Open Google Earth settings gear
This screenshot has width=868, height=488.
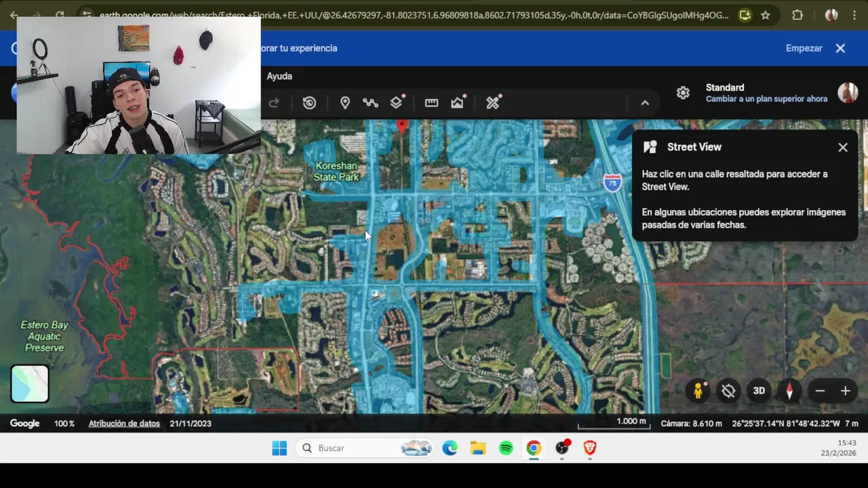683,94
